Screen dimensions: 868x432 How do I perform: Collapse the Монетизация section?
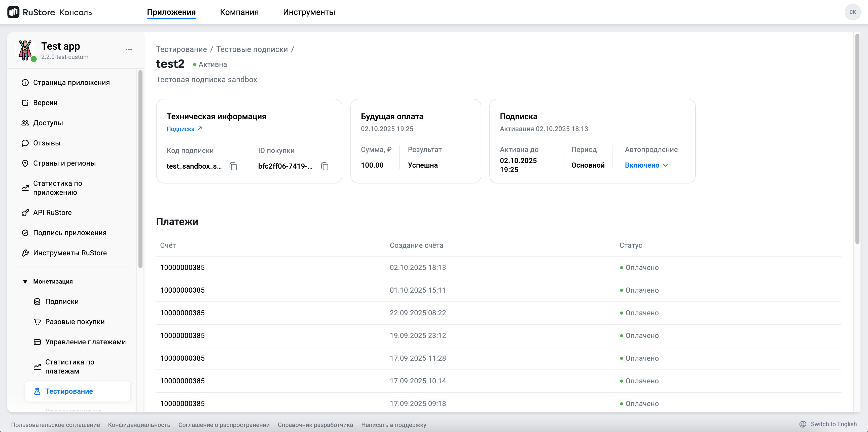25,281
